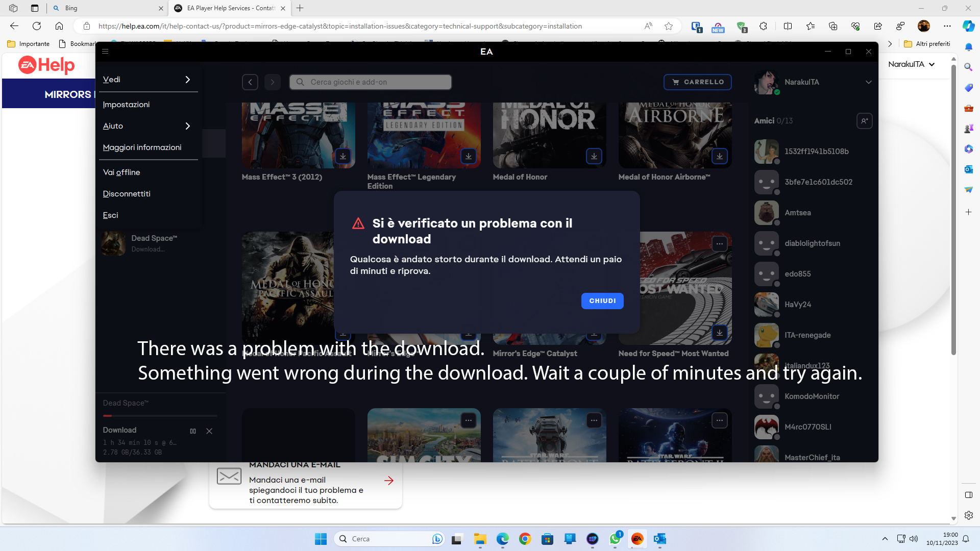The image size is (980, 551).
Task: Expand the Vedi submenu
Action: click(148, 80)
